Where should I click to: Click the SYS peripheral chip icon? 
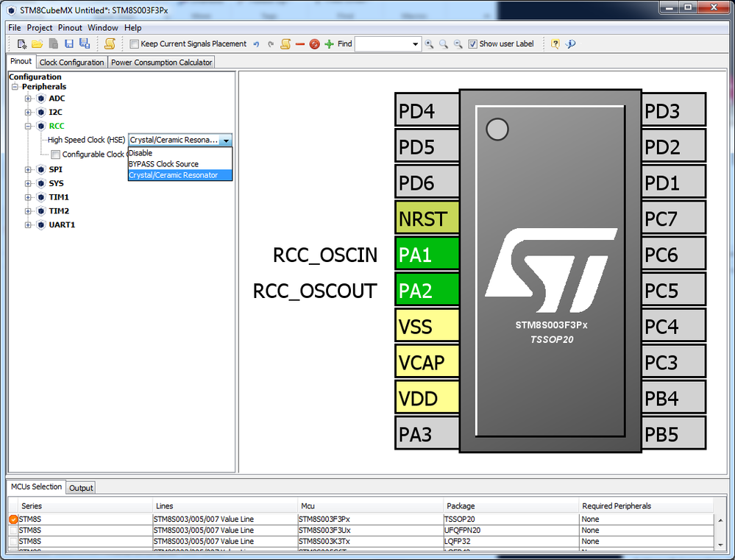[x=41, y=183]
